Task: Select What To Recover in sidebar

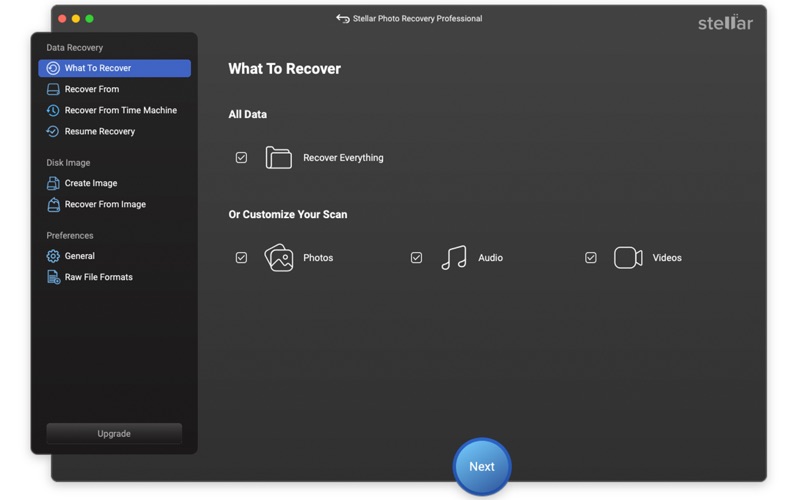Action: [114, 68]
